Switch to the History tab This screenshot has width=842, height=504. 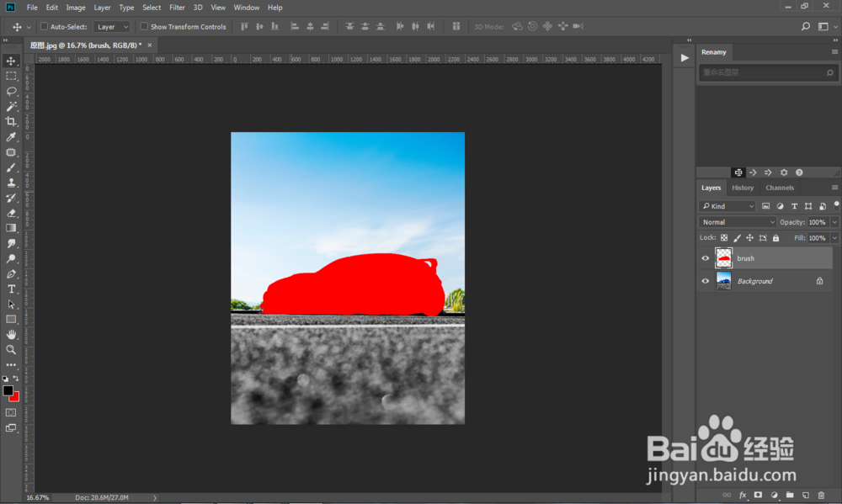(x=743, y=188)
